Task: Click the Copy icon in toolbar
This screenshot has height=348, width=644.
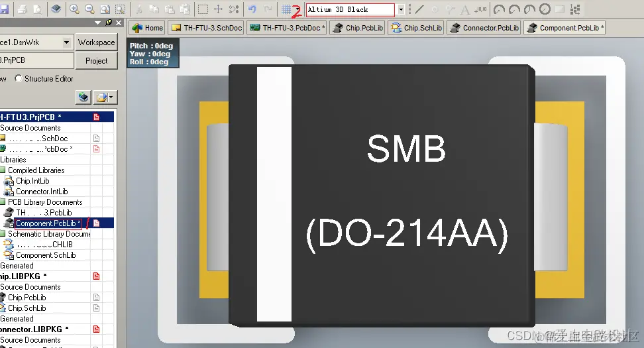Action: 154,9
